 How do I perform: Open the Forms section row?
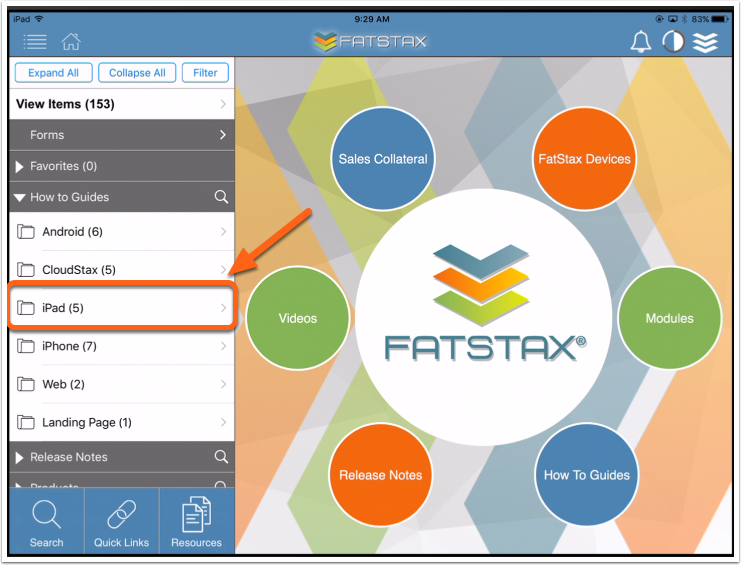tap(121, 135)
